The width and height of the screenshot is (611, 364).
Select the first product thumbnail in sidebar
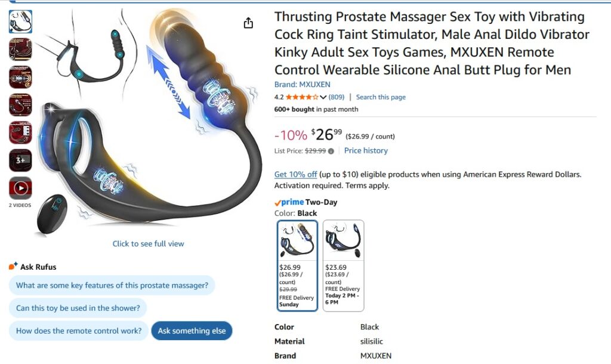coord(20,21)
